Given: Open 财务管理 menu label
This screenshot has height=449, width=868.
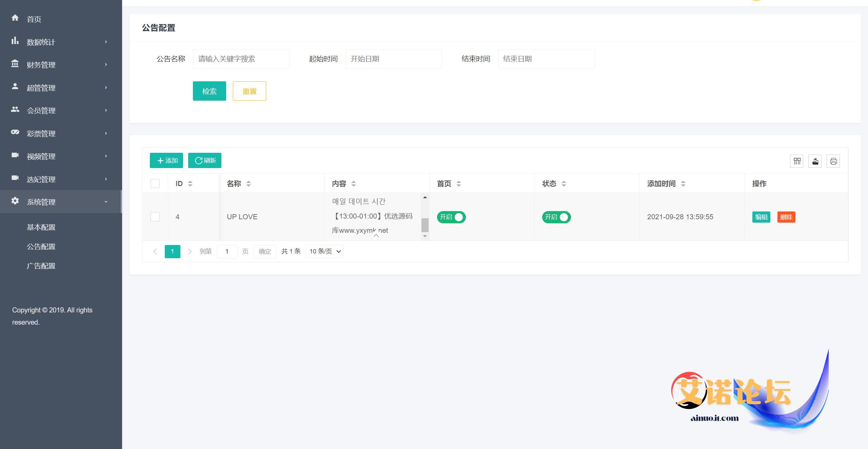Looking at the screenshot, I should [41, 65].
